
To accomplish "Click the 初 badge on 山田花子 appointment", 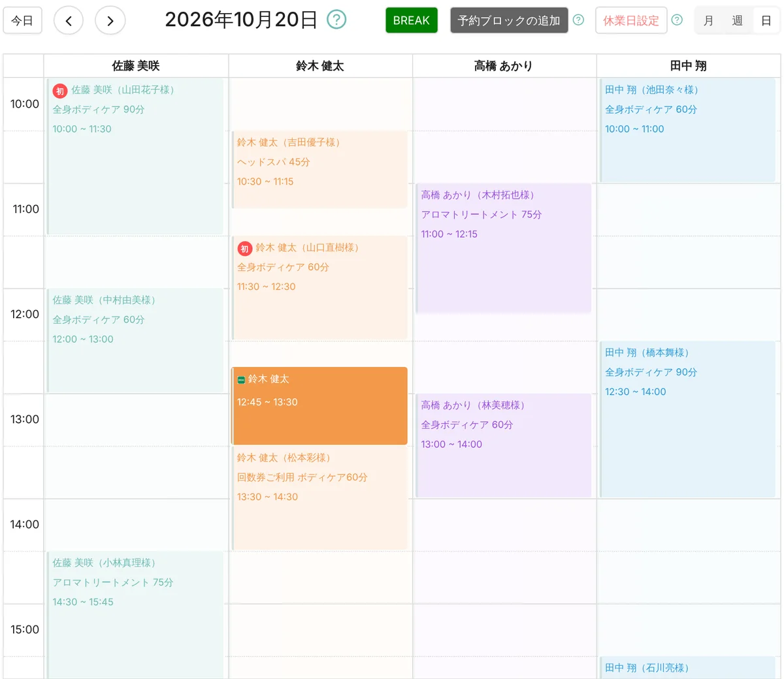I will [60, 91].
